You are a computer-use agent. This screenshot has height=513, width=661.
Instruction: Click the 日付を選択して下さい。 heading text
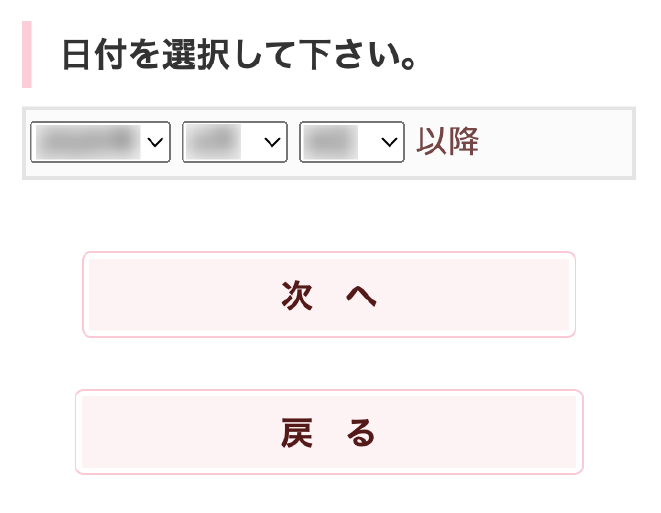coord(239,55)
